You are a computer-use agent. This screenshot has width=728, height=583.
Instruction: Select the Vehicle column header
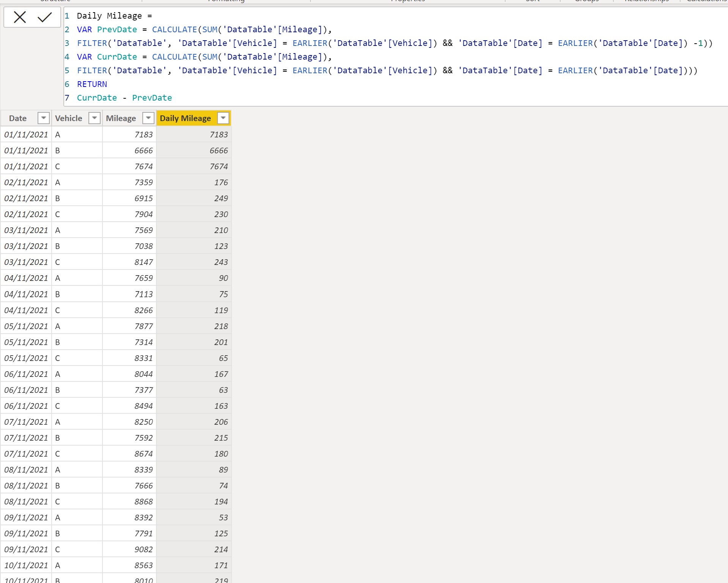pyautogui.click(x=68, y=118)
